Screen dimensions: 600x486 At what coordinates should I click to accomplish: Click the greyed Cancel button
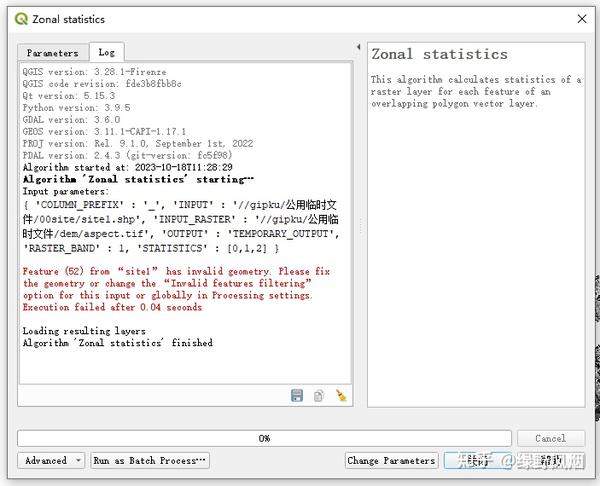[x=551, y=438]
